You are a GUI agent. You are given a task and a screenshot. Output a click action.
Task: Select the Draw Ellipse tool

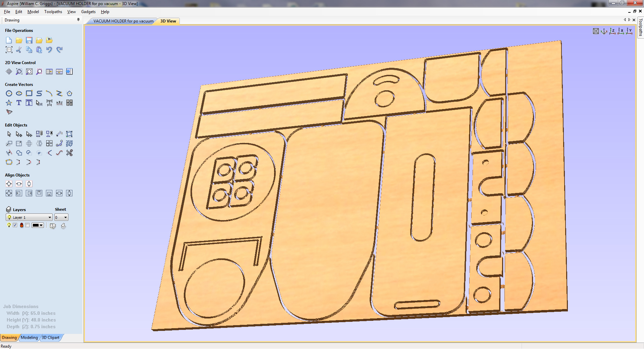pos(19,93)
